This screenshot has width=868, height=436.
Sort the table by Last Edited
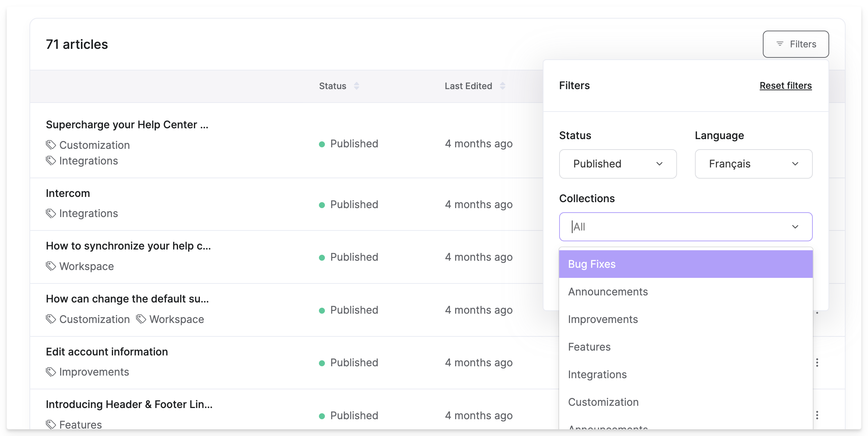[502, 86]
